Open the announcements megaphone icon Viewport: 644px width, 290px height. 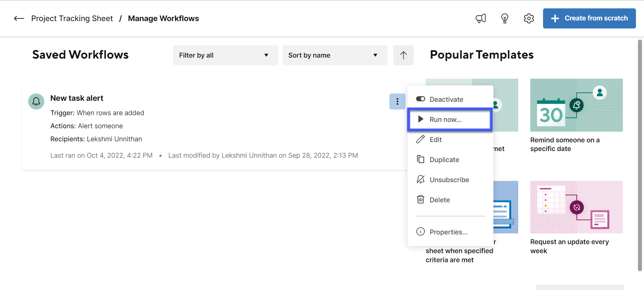[480, 18]
